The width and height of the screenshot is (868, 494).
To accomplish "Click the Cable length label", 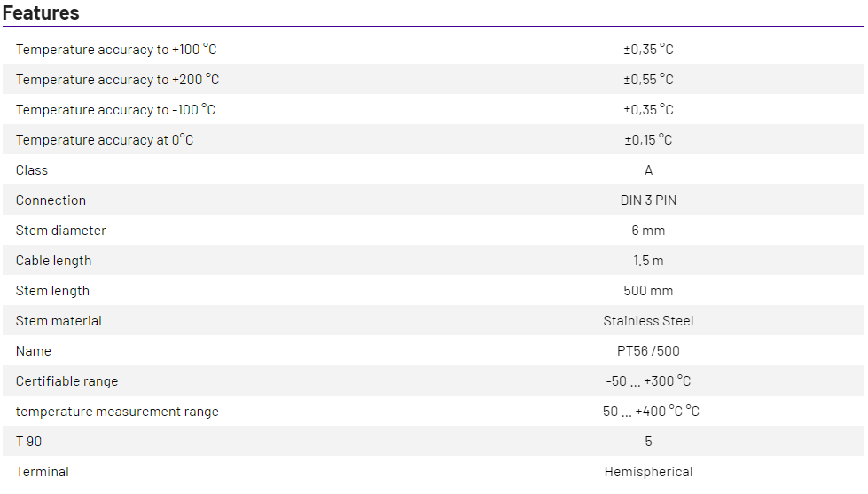I will point(53,261).
